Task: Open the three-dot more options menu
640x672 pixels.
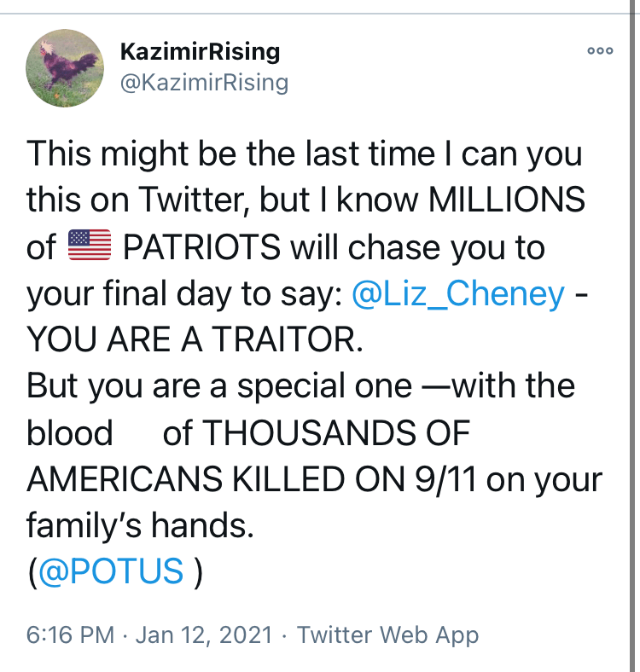Action: click(600, 50)
